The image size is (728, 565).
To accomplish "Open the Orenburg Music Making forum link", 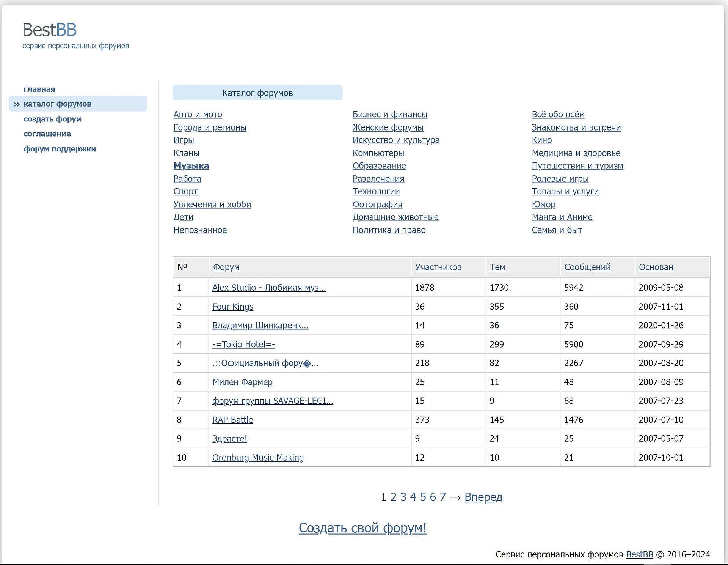I will tap(258, 458).
